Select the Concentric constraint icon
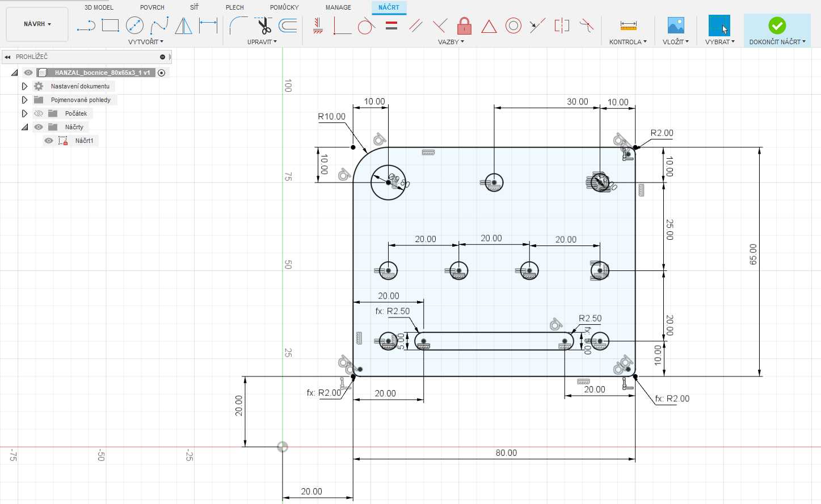Screen dimensions: 821x504 [513, 26]
